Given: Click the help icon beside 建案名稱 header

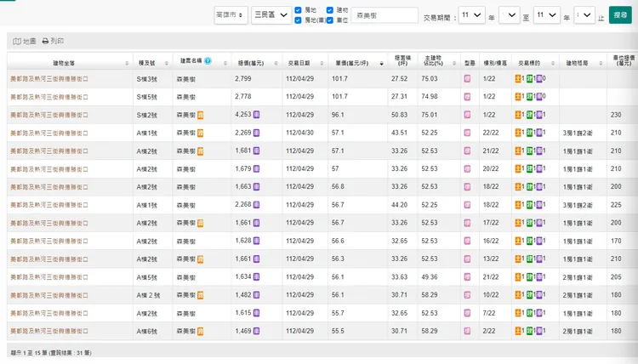Looking at the screenshot, I should (208, 62).
